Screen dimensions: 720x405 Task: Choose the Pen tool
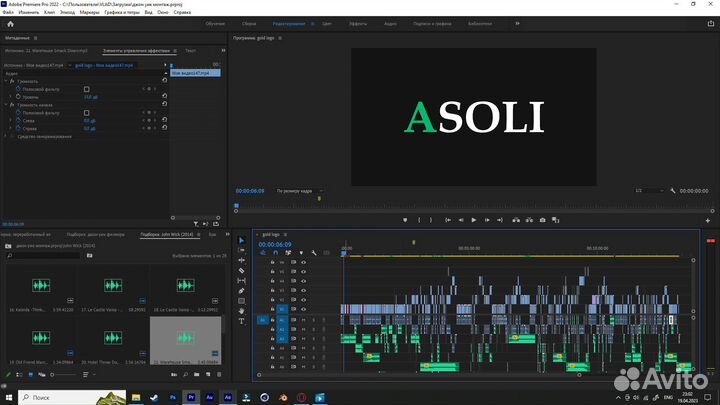241,290
